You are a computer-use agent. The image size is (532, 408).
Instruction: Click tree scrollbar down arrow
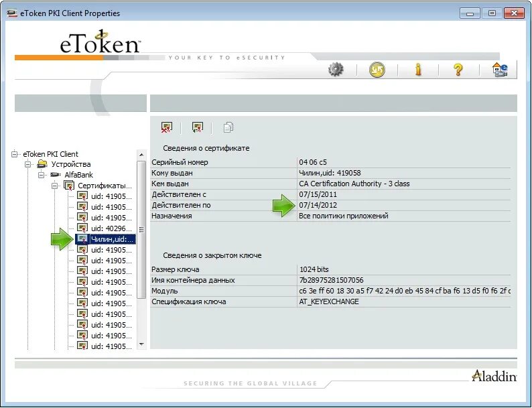(141, 344)
